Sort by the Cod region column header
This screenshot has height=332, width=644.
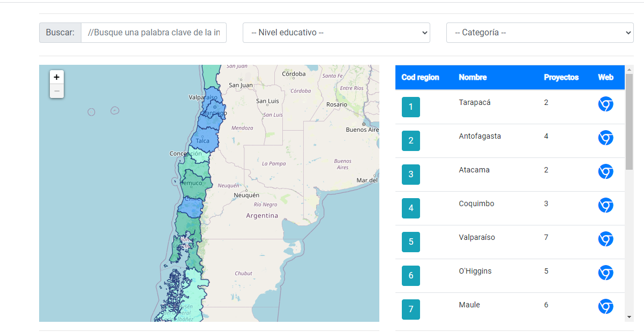pyautogui.click(x=420, y=78)
